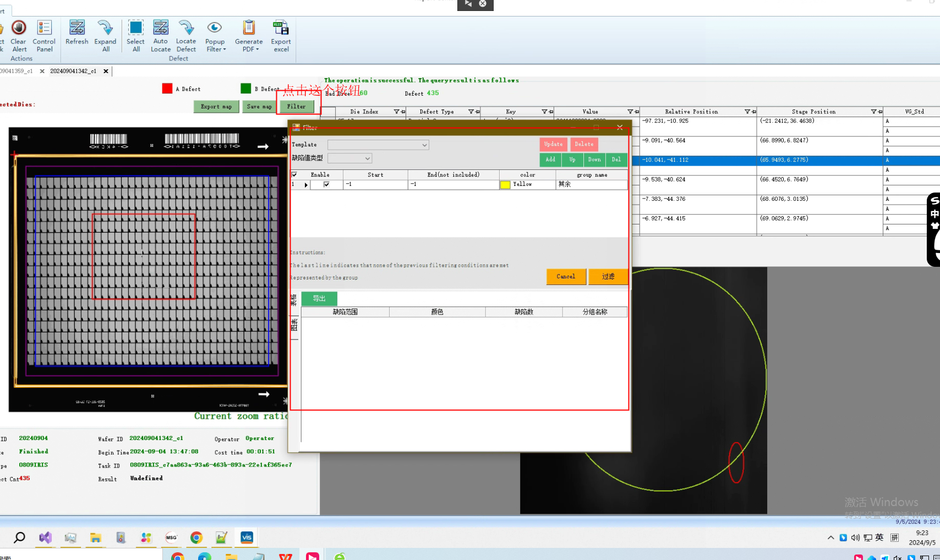
Task: Click Cancel in the Filter dialog
Action: [x=566, y=277]
